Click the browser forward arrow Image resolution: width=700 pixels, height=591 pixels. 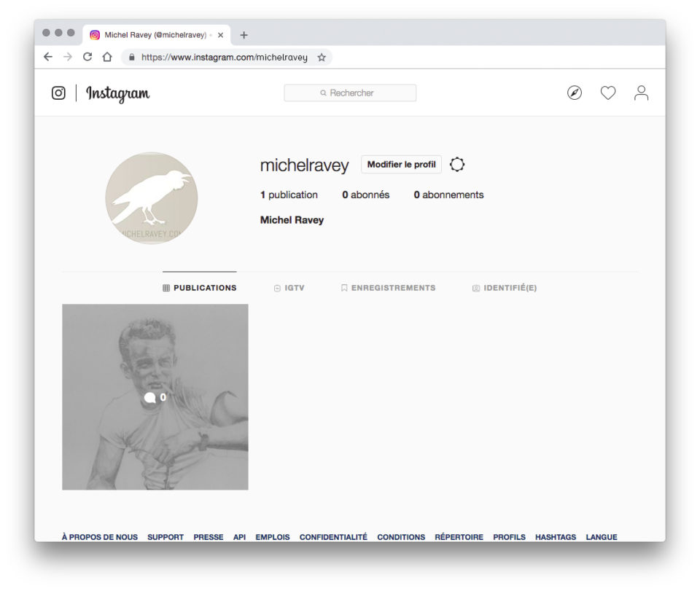click(x=68, y=57)
